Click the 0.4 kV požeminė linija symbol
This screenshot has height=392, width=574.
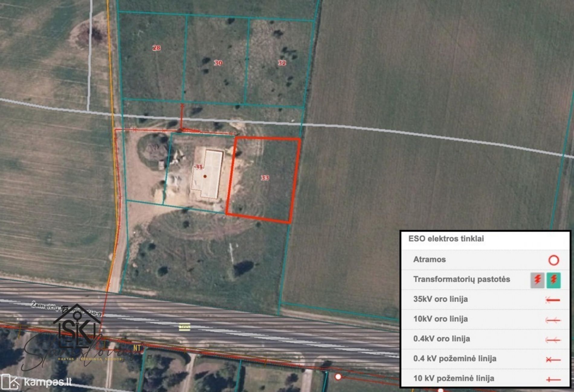(x=553, y=360)
